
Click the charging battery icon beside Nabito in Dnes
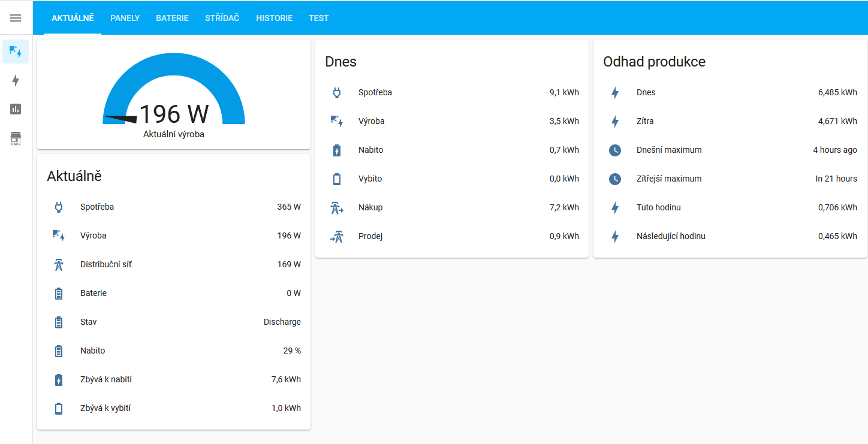337,150
